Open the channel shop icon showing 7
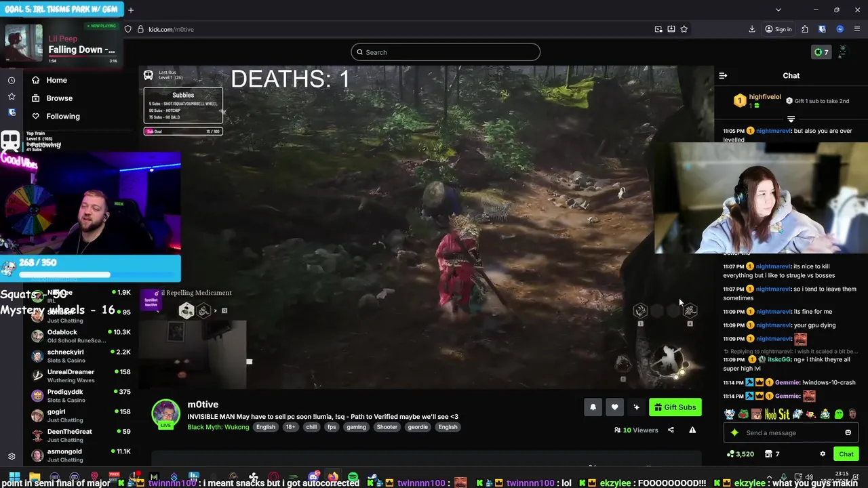Viewport: 868px width, 488px height. pyautogui.click(x=769, y=454)
